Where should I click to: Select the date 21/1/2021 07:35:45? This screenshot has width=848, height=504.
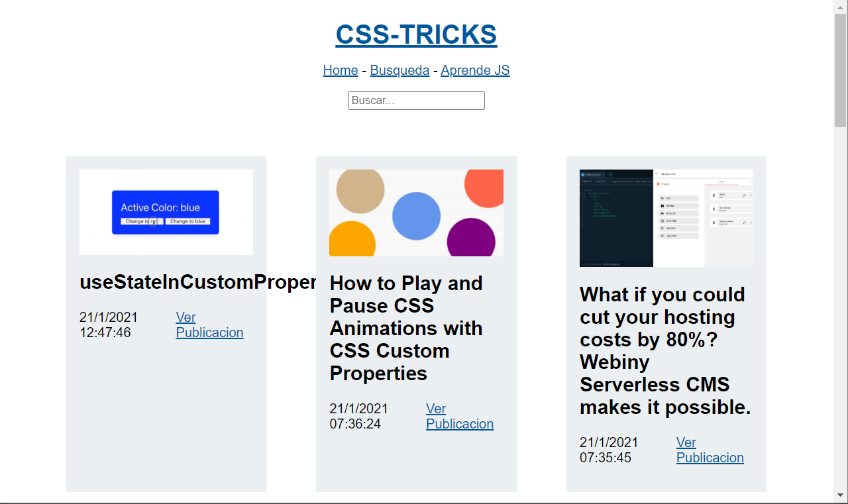pyautogui.click(x=609, y=450)
